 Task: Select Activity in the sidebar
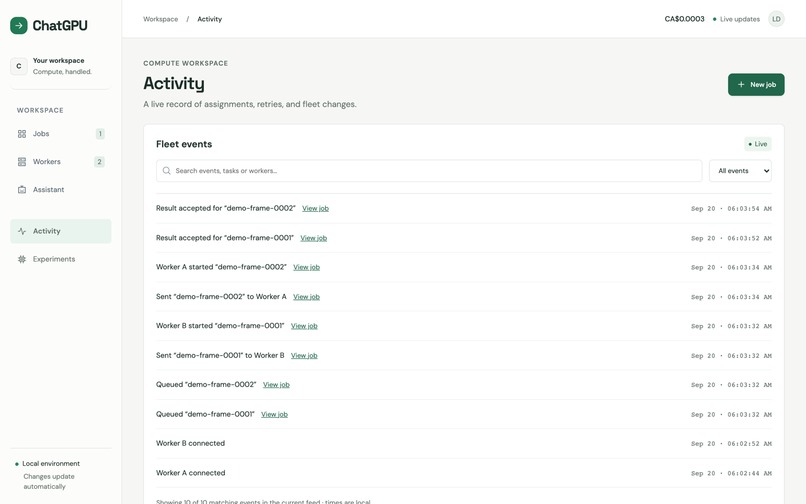61,231
